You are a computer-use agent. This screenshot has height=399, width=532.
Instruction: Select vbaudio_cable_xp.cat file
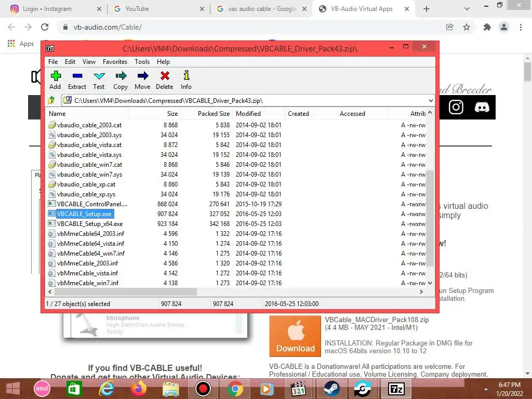pyautogui.click(x=86, y=184)
